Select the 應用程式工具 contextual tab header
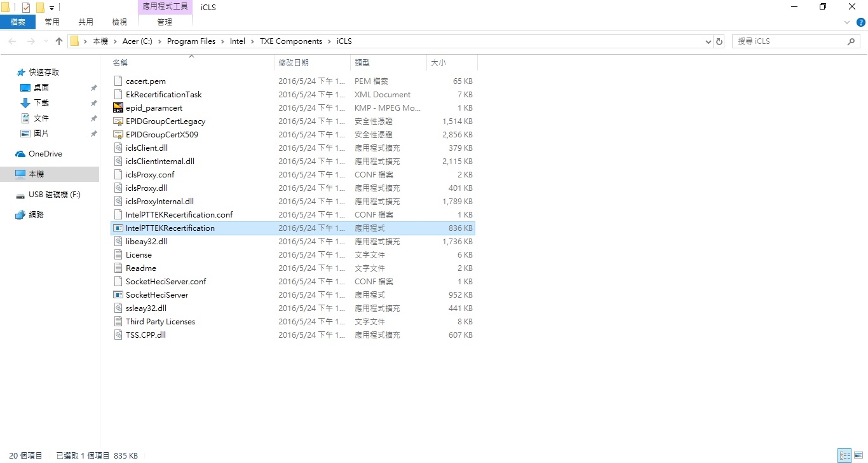 pos(165,6)
